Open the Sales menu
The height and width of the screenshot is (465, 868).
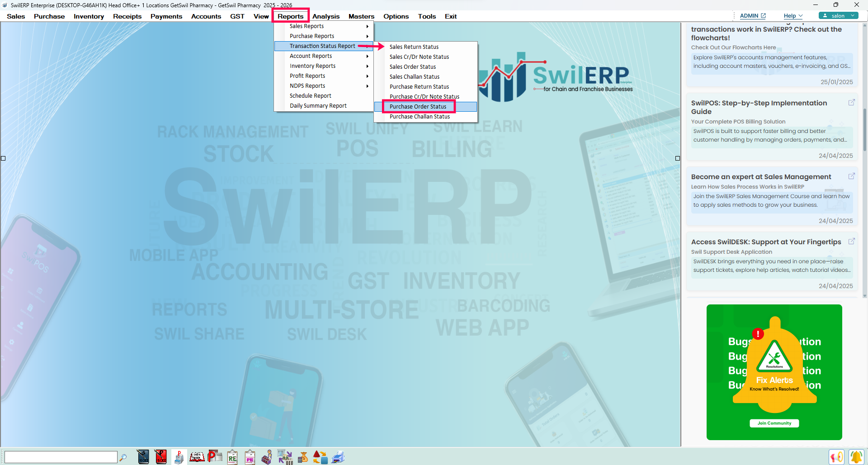pos(16,16)
